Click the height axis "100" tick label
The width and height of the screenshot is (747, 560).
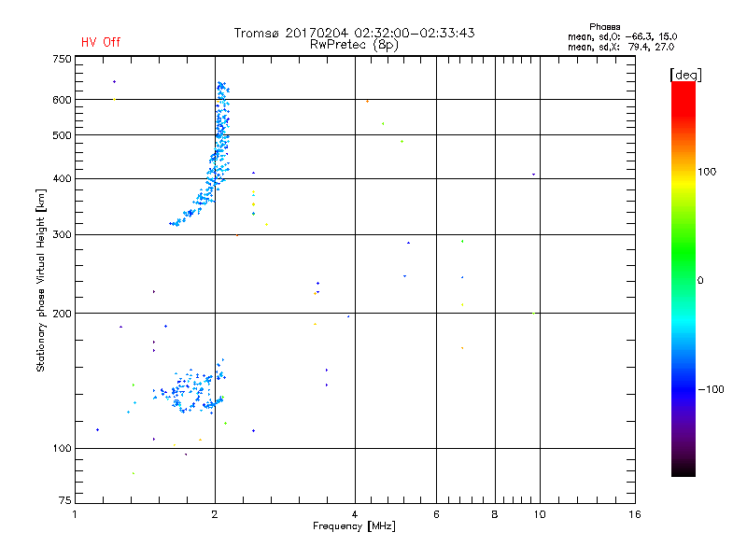tap(62, 449)
